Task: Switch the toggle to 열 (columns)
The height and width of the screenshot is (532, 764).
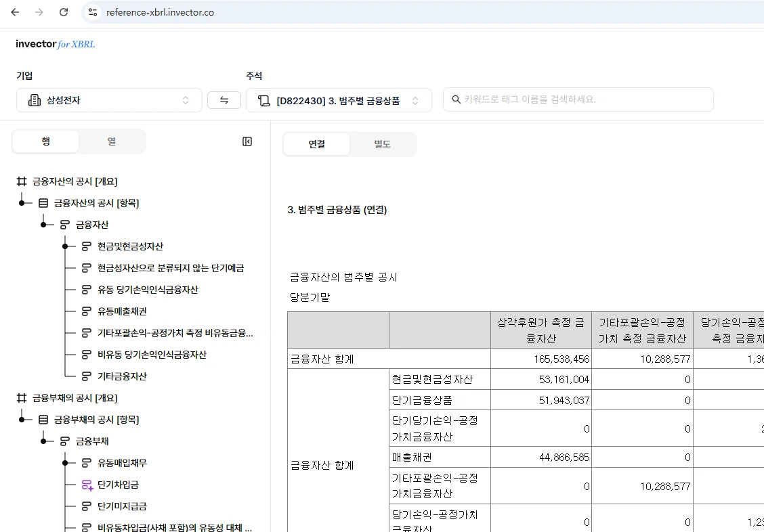Action: click(x=111, y=141)
